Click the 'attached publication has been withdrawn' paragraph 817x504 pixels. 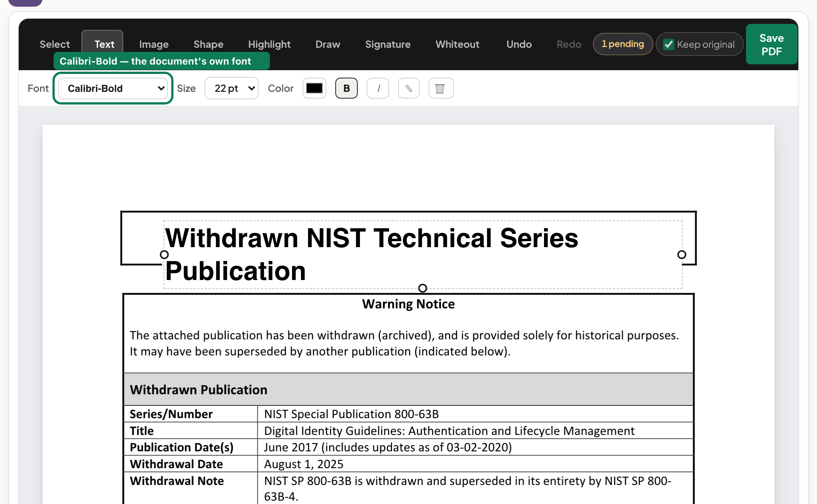click(404, 343)
